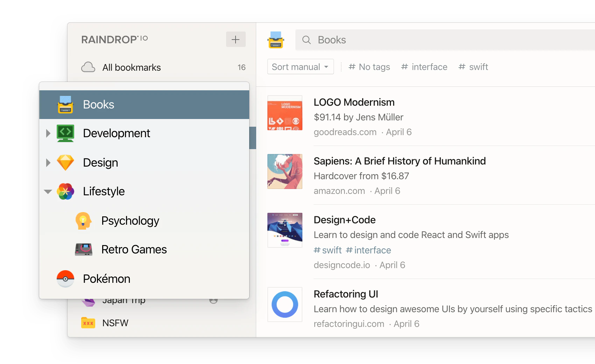Screen dimensions: 595x364
Task: Show All bookmarks
Action: click(162, 67)
